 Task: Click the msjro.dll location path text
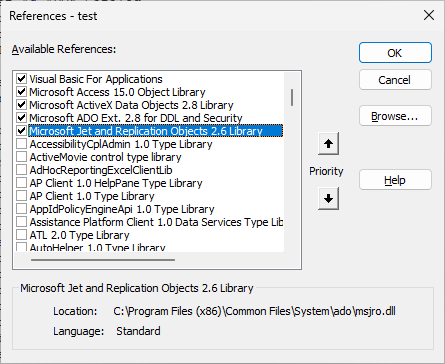254,311
